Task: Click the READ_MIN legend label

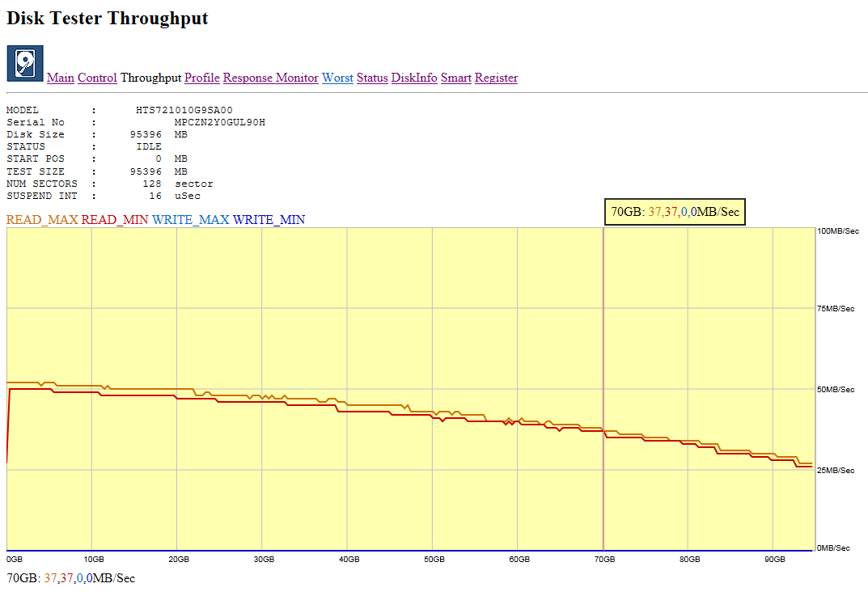Action: (x=115, y=220)
